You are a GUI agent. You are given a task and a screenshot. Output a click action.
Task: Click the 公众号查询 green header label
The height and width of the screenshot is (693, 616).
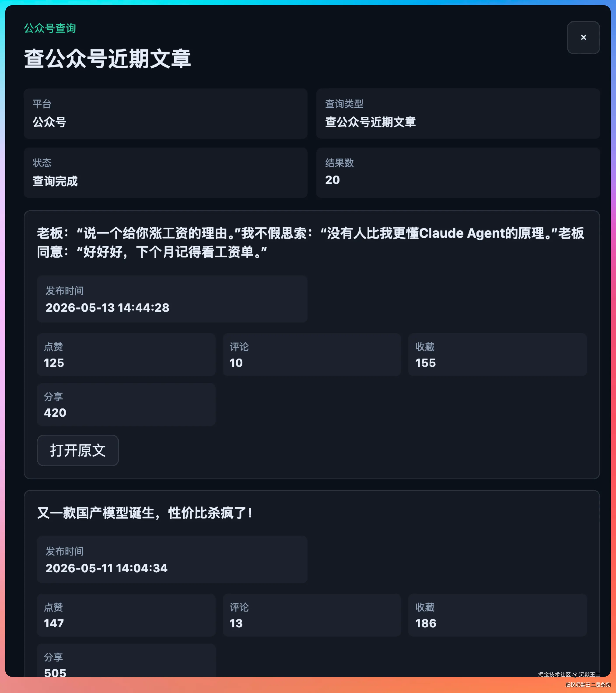tap(50, 28)
